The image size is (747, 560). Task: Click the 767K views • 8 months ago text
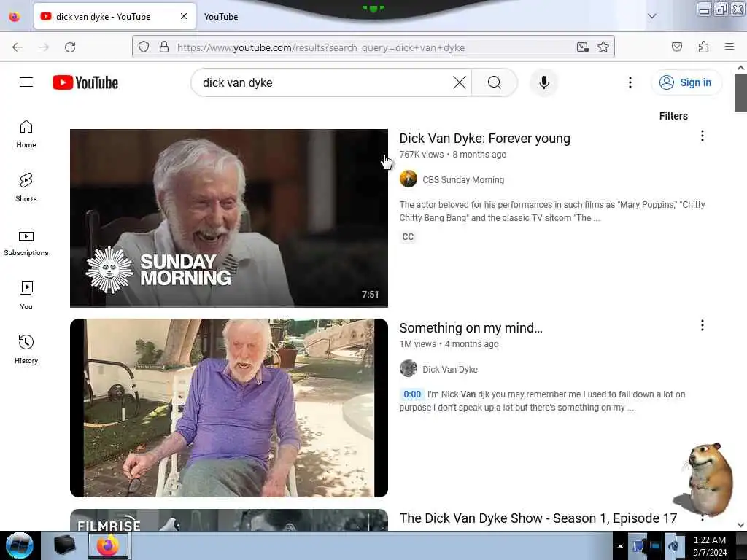452,155
